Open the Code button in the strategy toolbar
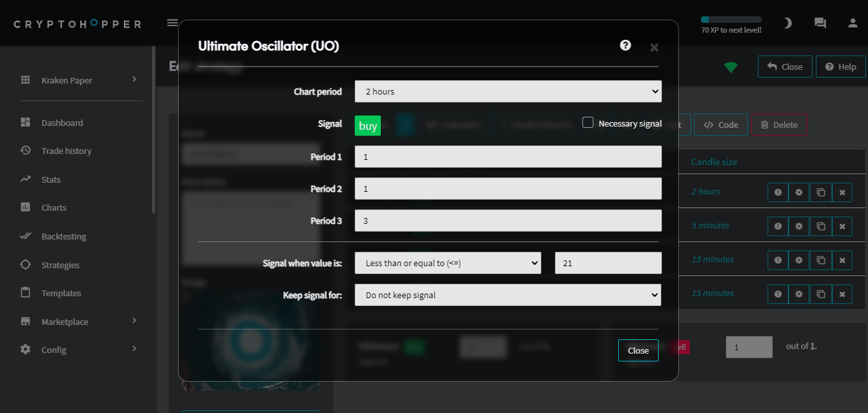Image resolution: width=868 pixels, height=413 pixels. (721, 125)
